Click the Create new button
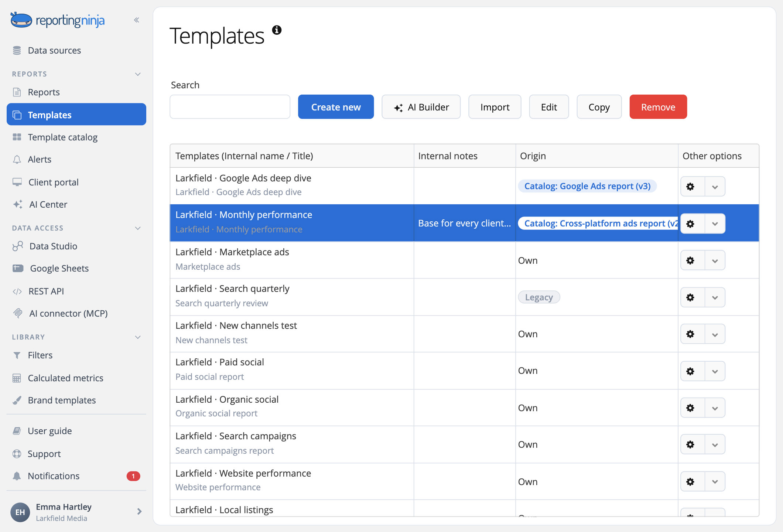783x532 pixels. pos(336,107)
